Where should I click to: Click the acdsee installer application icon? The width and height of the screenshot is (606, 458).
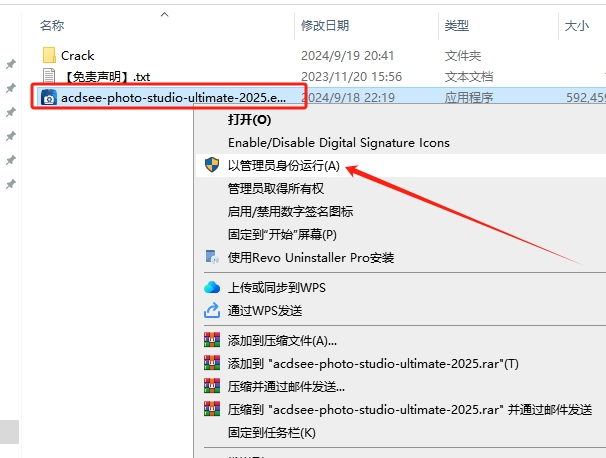49,97
